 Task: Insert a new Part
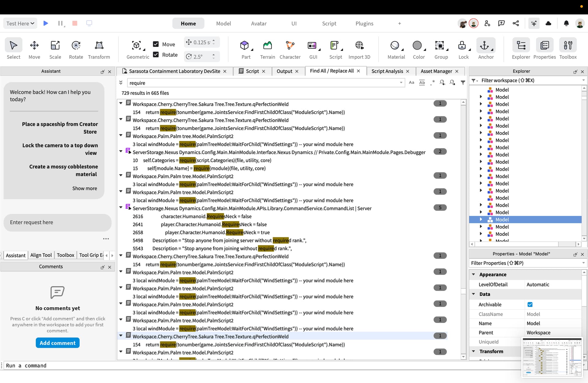click(246, 49)
